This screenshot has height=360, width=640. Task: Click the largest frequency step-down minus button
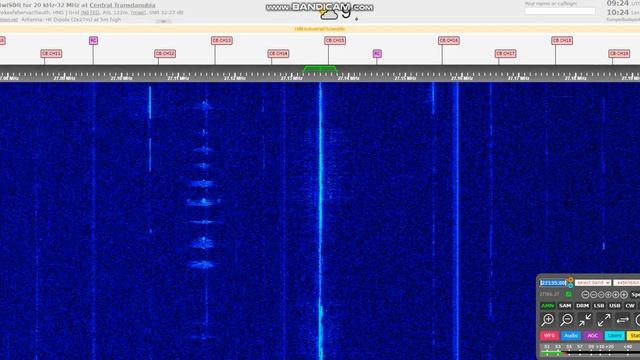(x=585, y=294)
